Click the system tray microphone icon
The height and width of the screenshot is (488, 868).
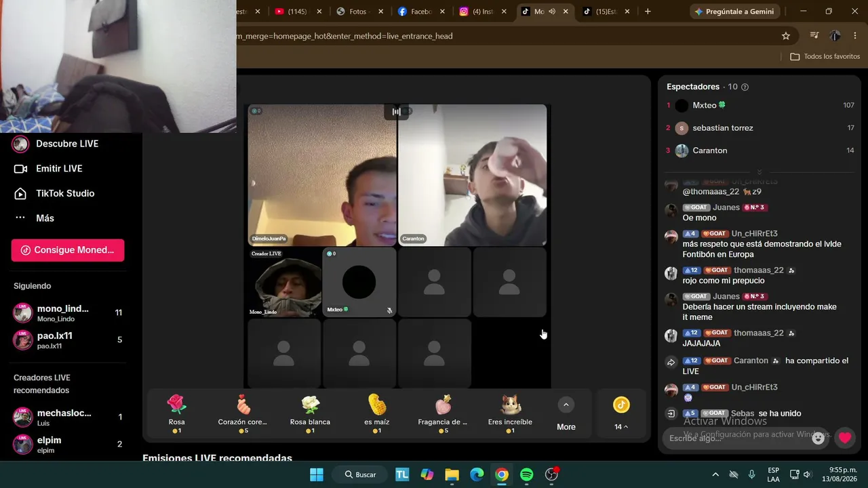(x=751, y=474)
